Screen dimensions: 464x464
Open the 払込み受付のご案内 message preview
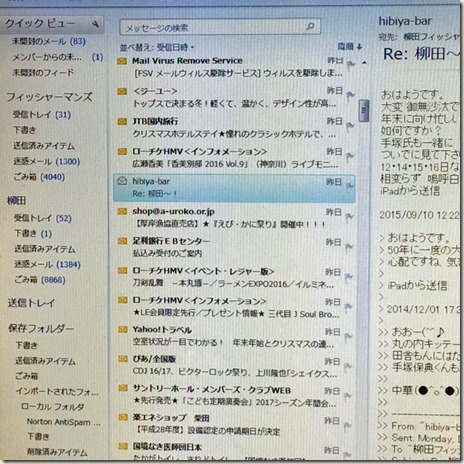[167, 254]
